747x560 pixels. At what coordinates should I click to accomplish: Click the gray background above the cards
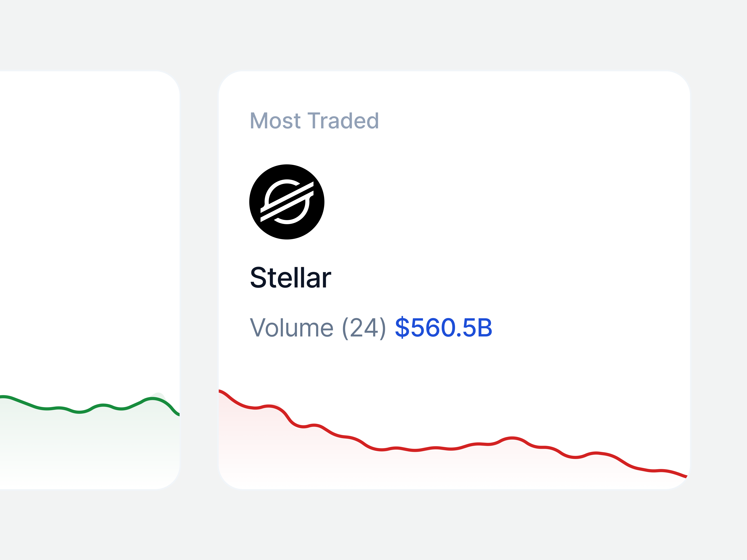click(x=374, y=35)
